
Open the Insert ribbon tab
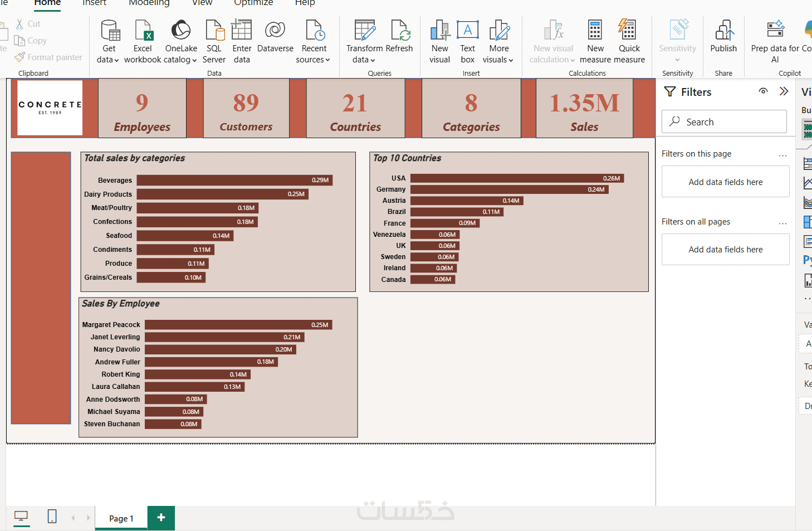pyautogui.click(x=94, y=3)
